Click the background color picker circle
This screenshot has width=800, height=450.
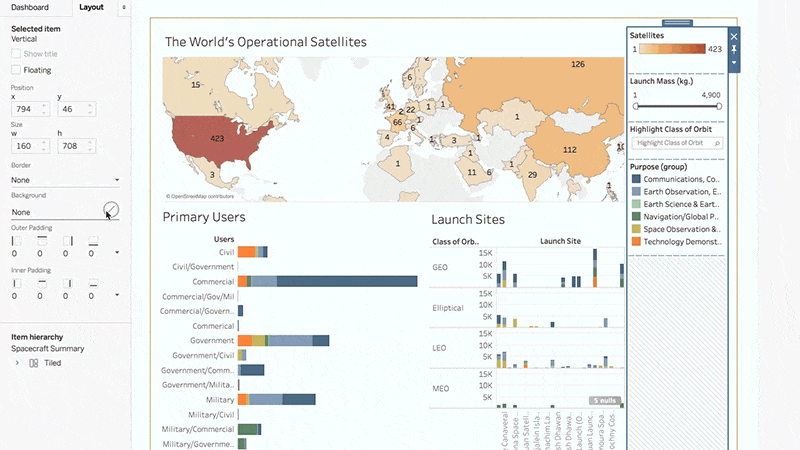tap(111, 209)
